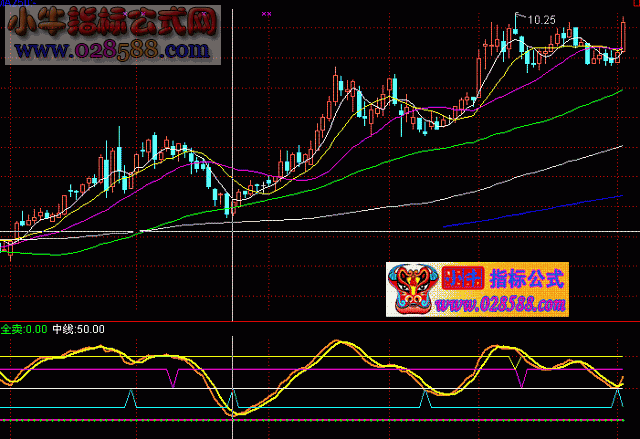Screen dimensions: 640x439
Task: Click the purple xx marker near top
Action: coord(266,14)
